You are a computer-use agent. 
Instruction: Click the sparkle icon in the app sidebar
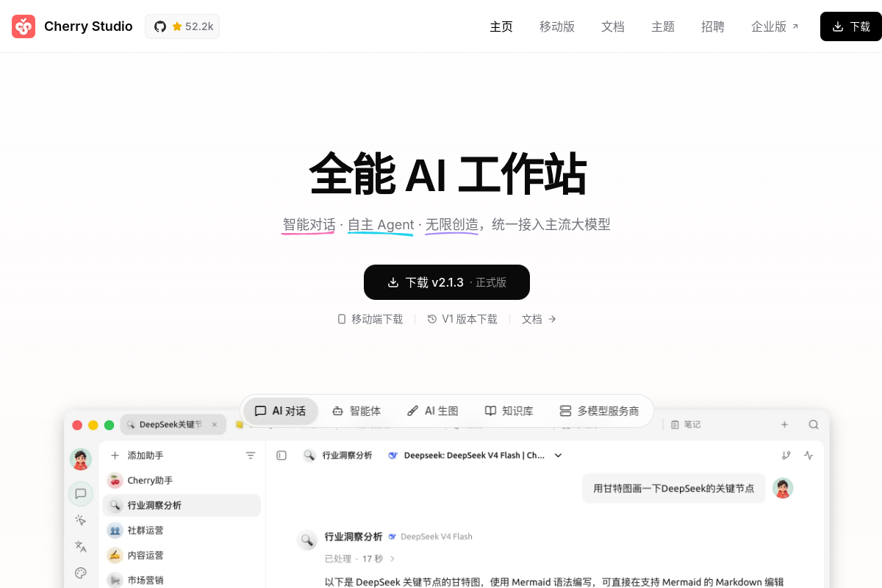(x=81, y=520)
